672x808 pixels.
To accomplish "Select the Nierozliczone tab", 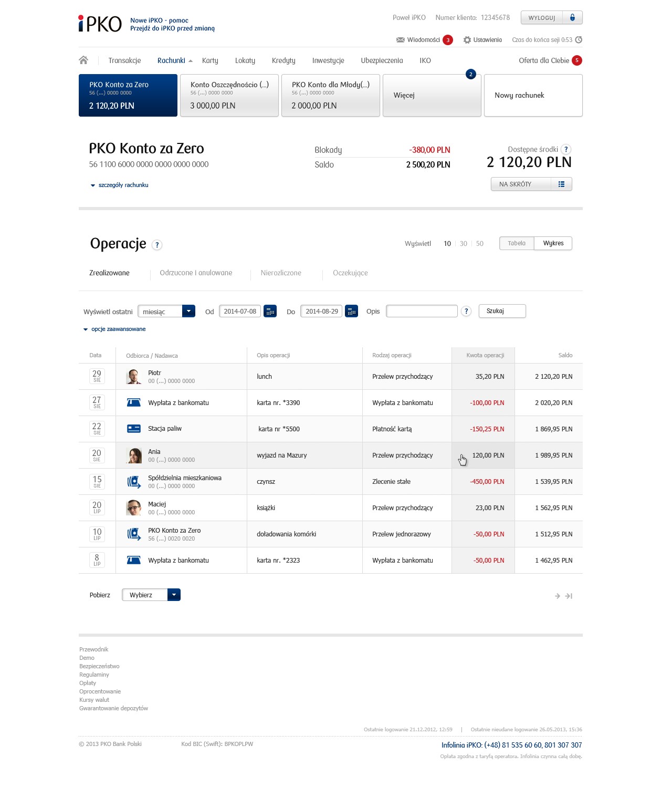I will [x=281, y=273].
